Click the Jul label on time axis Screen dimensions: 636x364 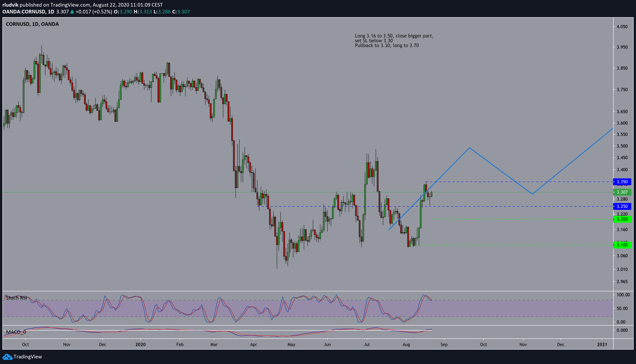coord(367,345)
